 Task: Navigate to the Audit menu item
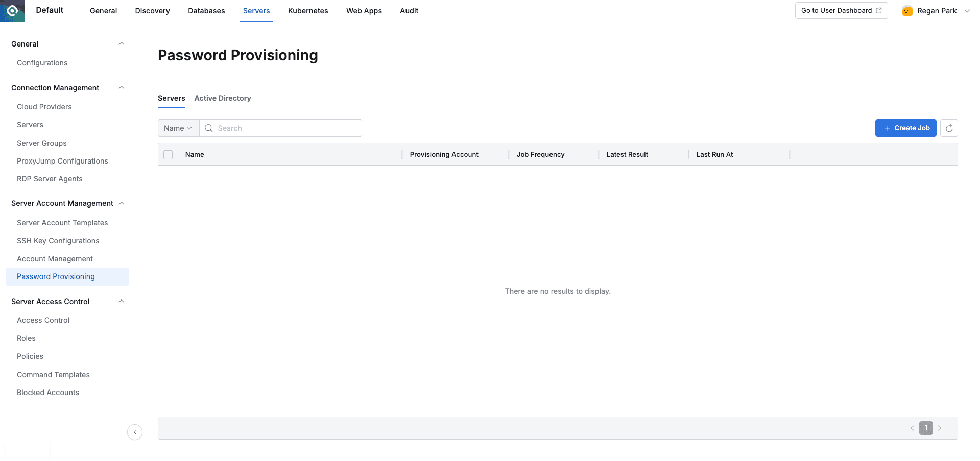coord(409,10)
